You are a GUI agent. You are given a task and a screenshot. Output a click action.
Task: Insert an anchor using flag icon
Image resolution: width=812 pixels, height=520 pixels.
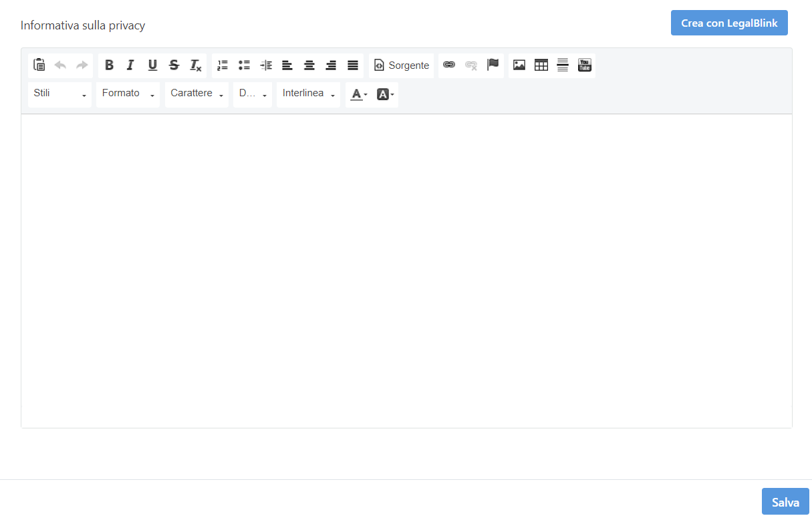pos(493,65)
